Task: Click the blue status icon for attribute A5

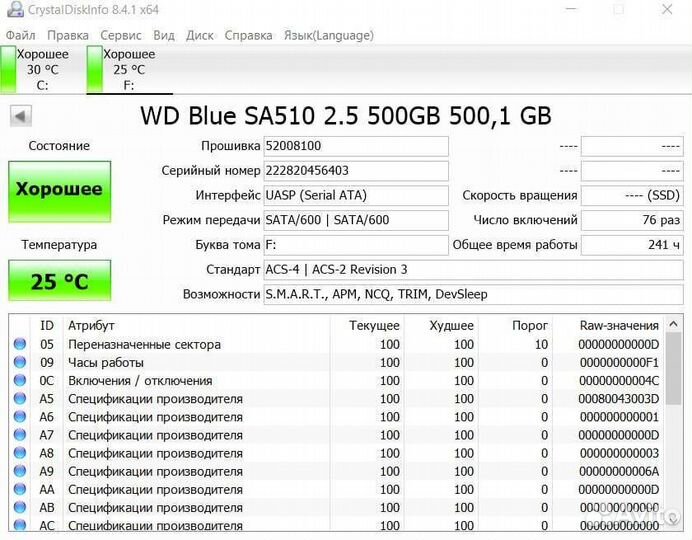Action: tap(20, 398)
